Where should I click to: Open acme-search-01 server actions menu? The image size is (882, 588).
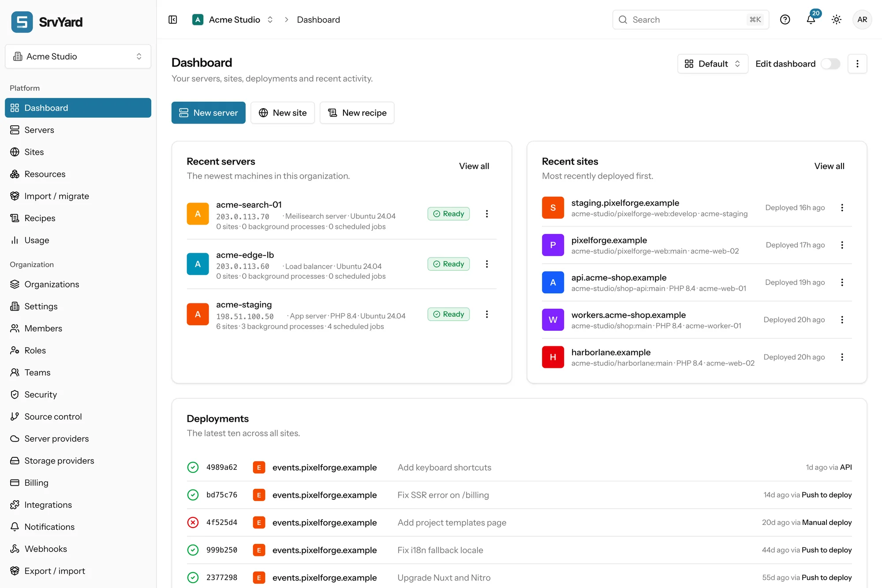click(487, 214)
